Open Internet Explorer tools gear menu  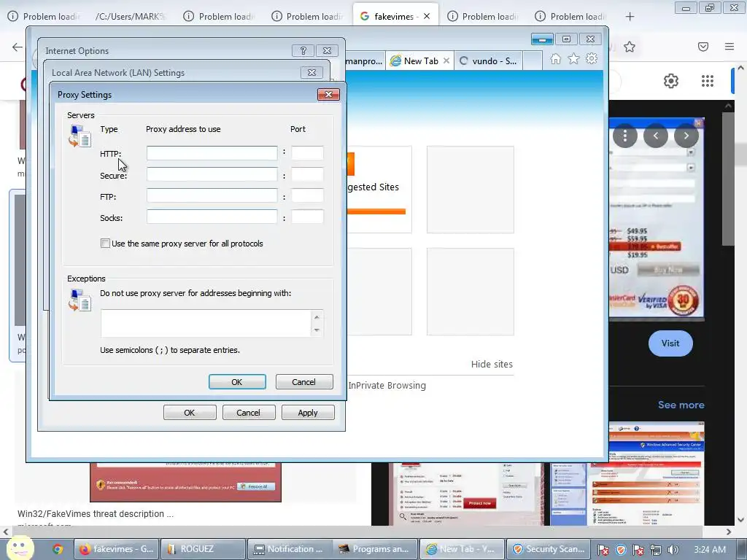coord(592,59)
